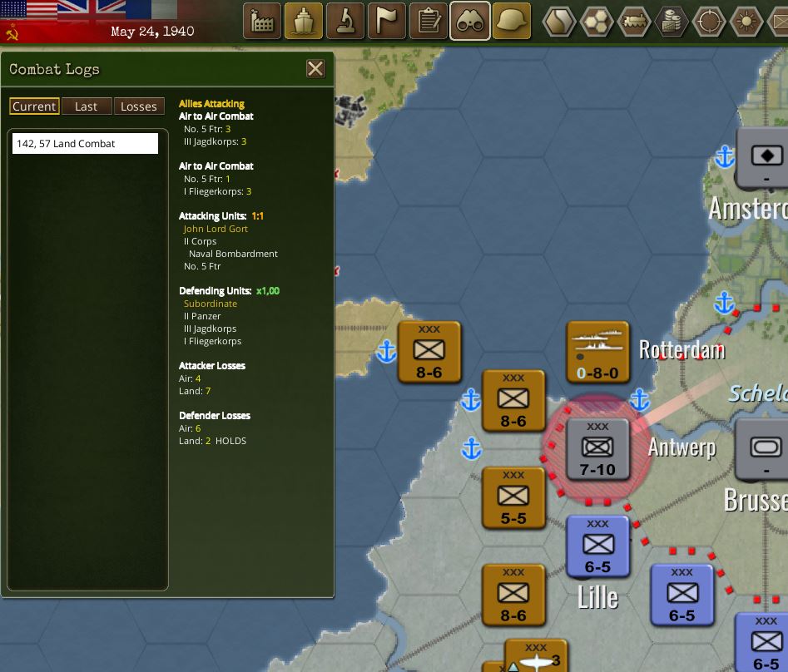
Task: Click the Lille city label
Action: pyautogui.click(x=597, y=597)
